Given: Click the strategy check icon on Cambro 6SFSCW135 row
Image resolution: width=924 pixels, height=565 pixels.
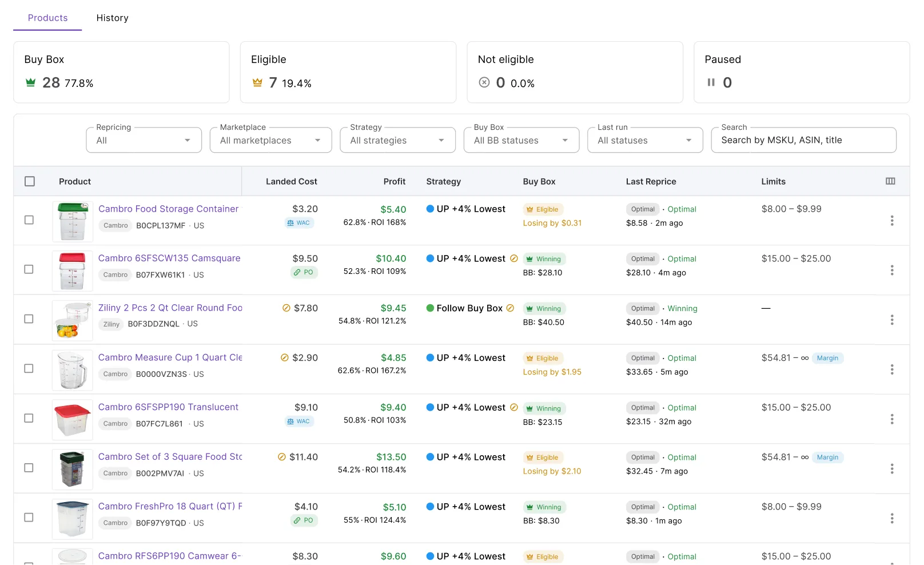Looking at the screenshot, I should [x=514, y=258].
